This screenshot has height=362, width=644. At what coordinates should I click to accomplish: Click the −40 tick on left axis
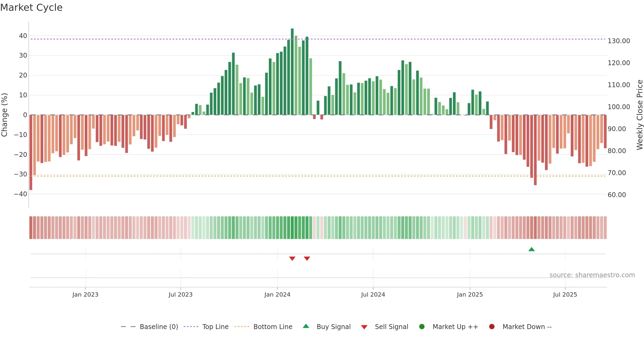point(21,194)
